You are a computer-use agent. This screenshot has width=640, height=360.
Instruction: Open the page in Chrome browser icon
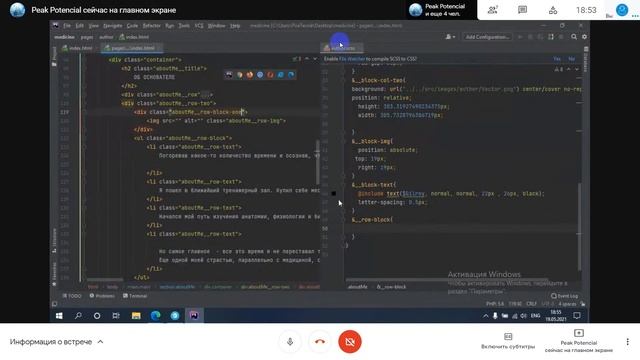pyautogui.click(x=240, y=75)
